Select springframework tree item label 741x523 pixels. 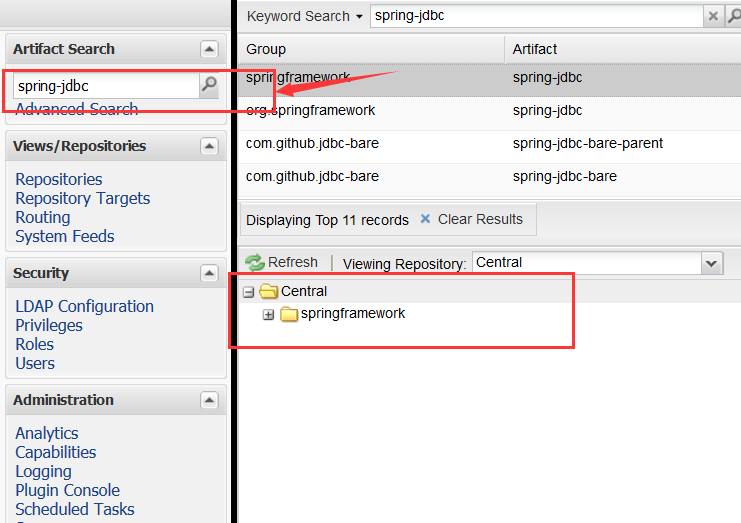click(x=353, y=314)
